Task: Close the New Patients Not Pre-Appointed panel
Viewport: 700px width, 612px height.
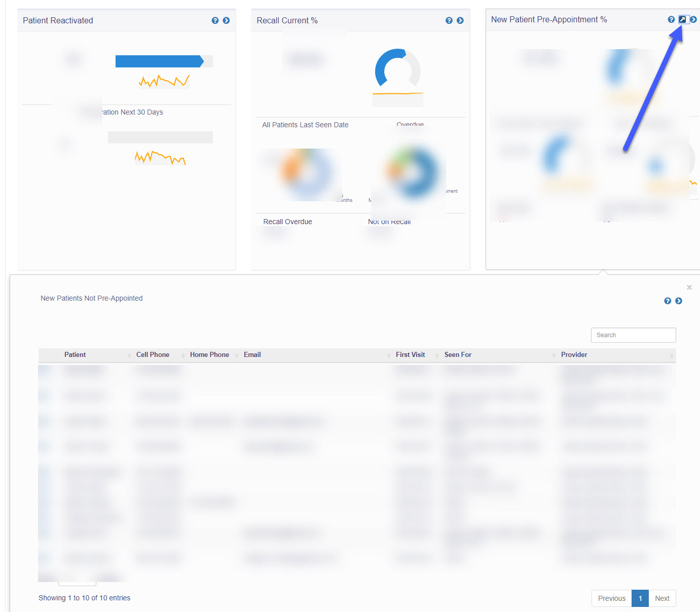Action: [689, 287]
